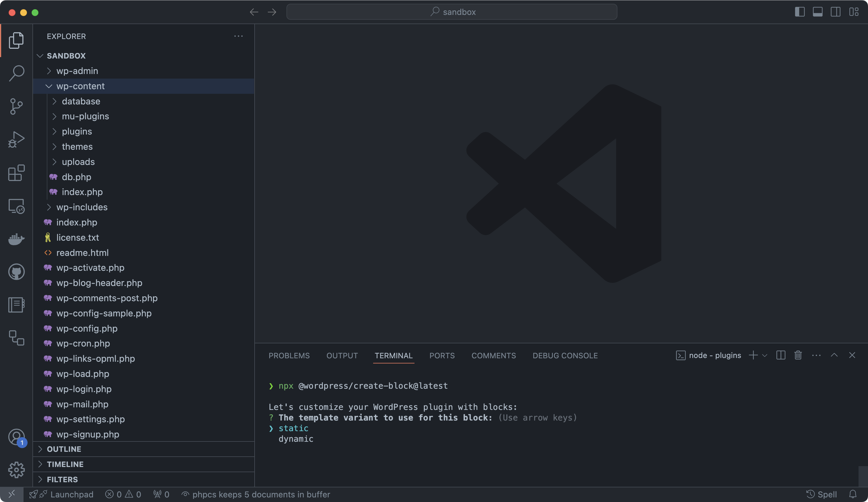
Task: Toggle Spell checker in status bar
Action: tap(821, 495)
